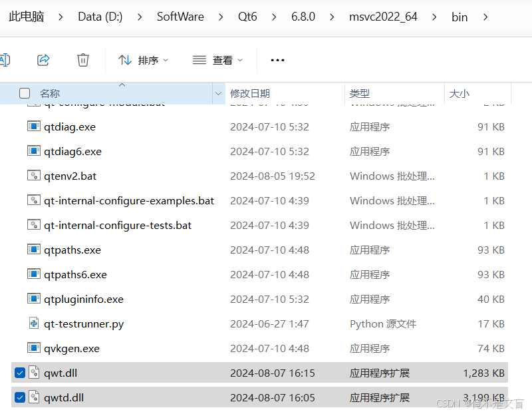Expand chevron after Data (D:) breadcrumb
Screen dimensions: 532x414
click(140, 17)
